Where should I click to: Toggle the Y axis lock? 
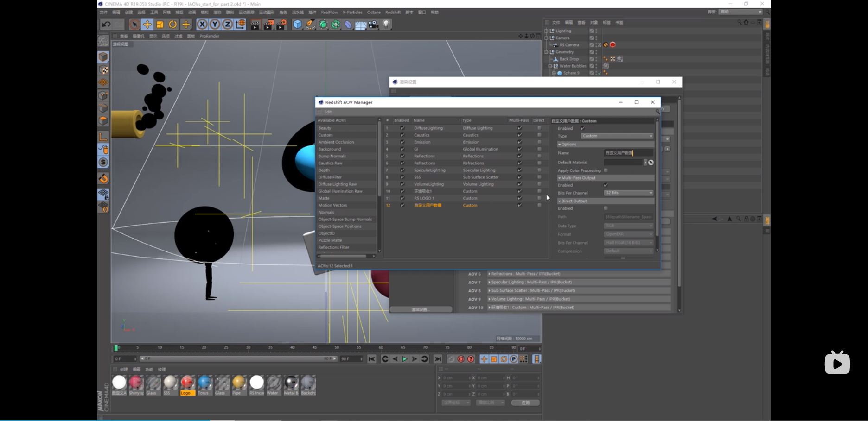[x=215, y=25]
